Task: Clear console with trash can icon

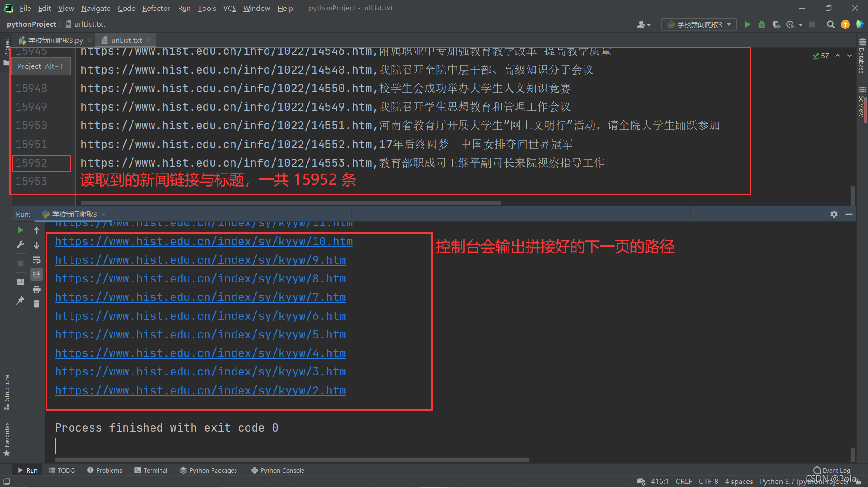Action: pyautogui.click(x=37, y=304)
